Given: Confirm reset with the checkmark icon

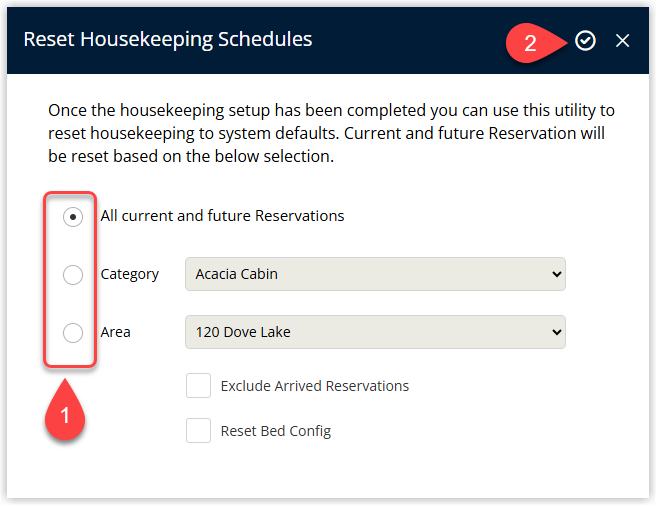Looking at the screenshot, I should point(585,41).
